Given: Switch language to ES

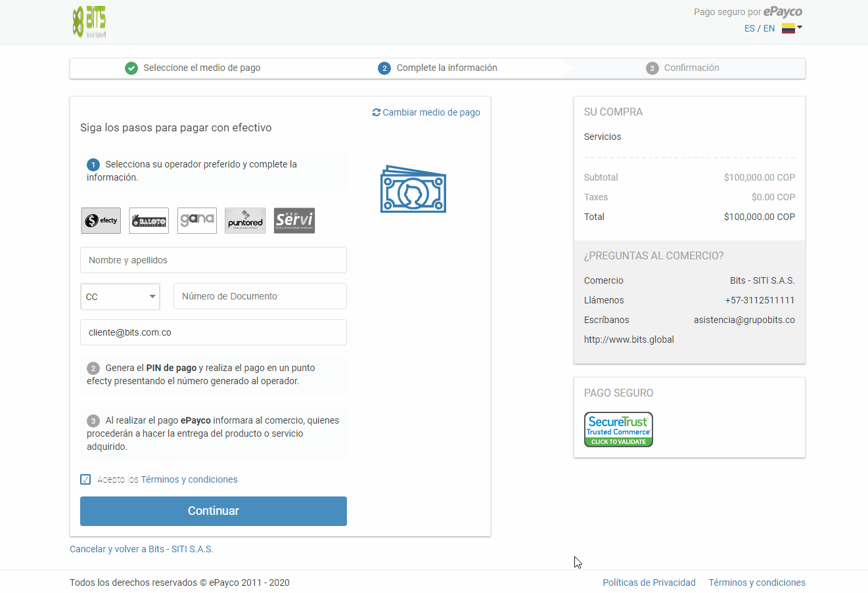Looking at the screenshot, I should [x=750, y=28].
